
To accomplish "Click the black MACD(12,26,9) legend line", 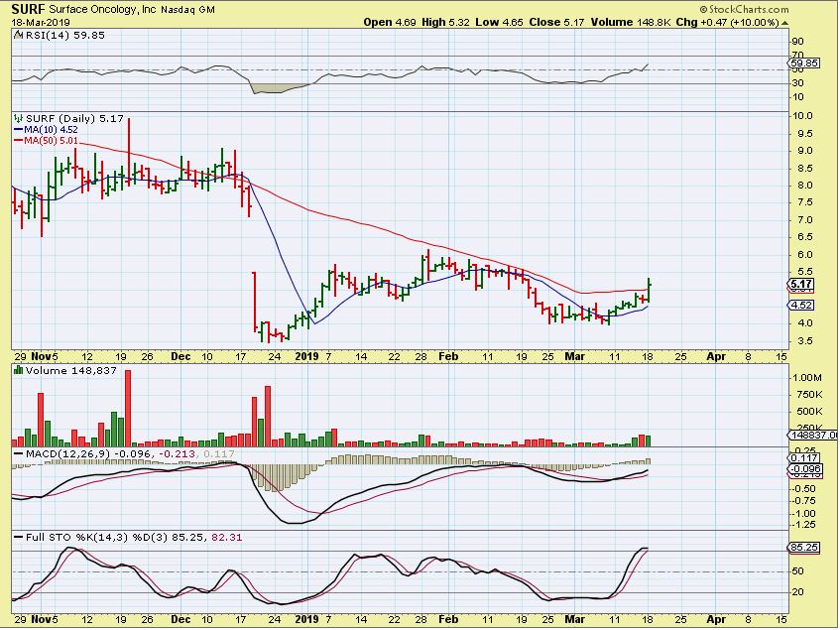I will click(19, 453).
